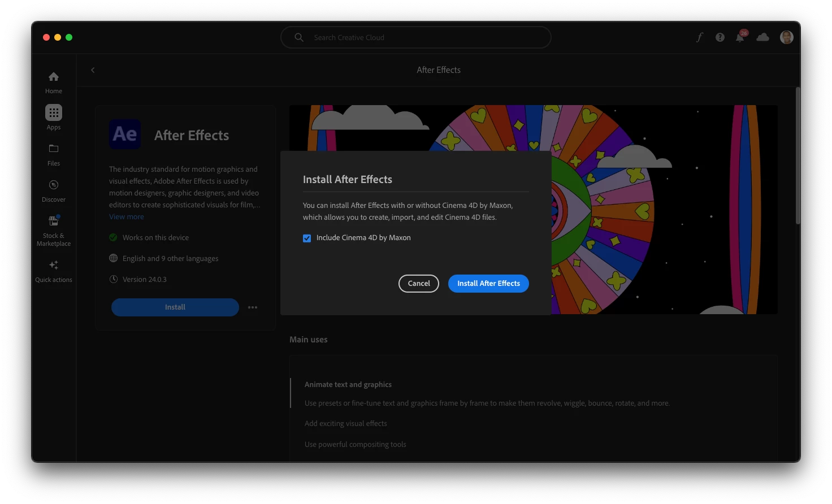Click the search magnifier icon
This screenshot has width=832, height=504.
point(299,37)
